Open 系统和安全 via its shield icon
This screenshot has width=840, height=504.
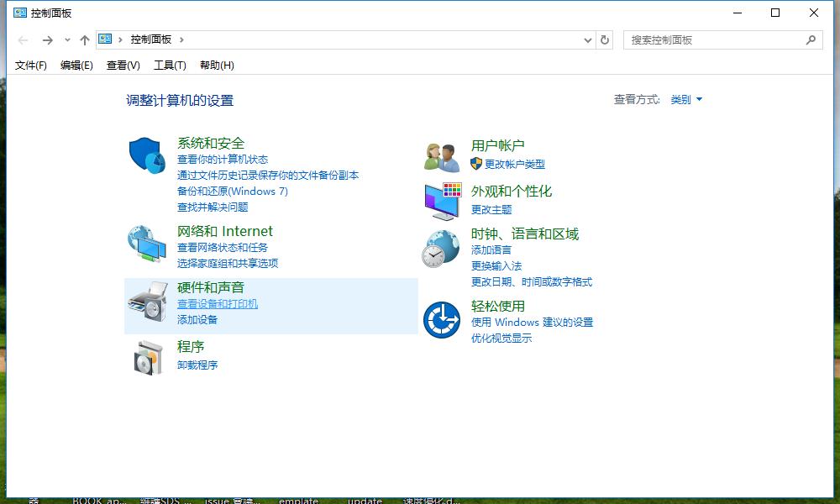click(x=146, y=155)
